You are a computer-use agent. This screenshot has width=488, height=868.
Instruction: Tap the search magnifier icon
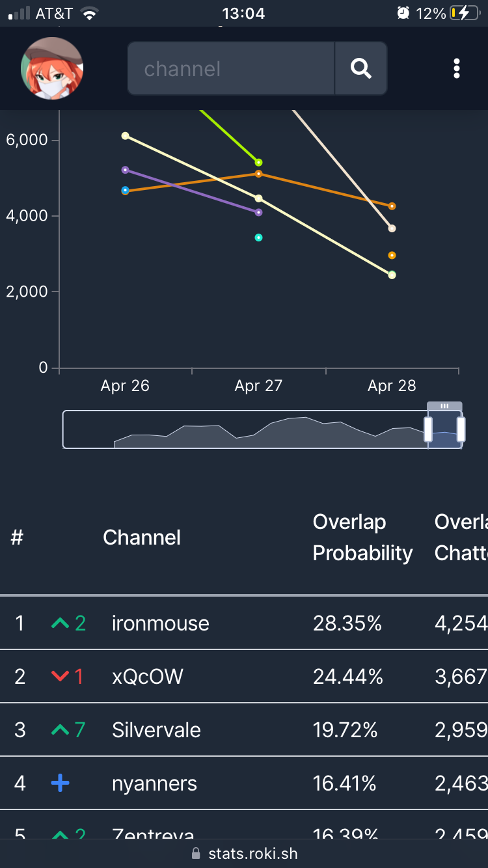[x=360, y=68]
